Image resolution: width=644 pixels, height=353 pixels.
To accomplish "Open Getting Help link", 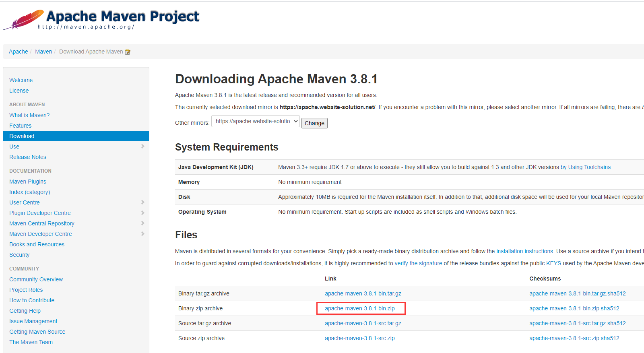I will tap(25, 311).
